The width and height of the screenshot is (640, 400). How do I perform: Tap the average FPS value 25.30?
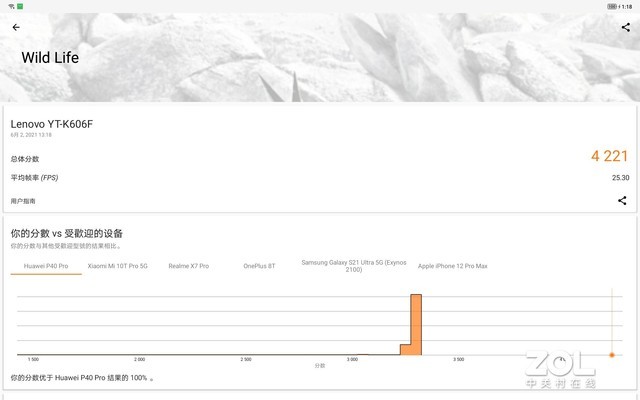pyautogui.click(x=620, y=178)
